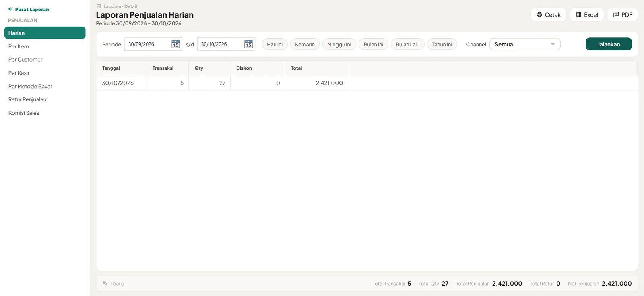
Task: Click the Qty cell showing 27
Action: [209, 83]
